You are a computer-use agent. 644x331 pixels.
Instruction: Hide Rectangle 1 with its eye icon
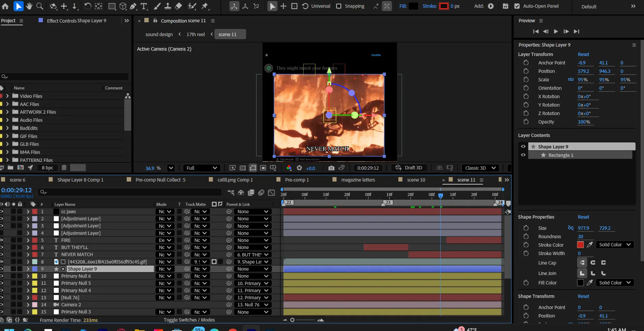click(523, 155)
